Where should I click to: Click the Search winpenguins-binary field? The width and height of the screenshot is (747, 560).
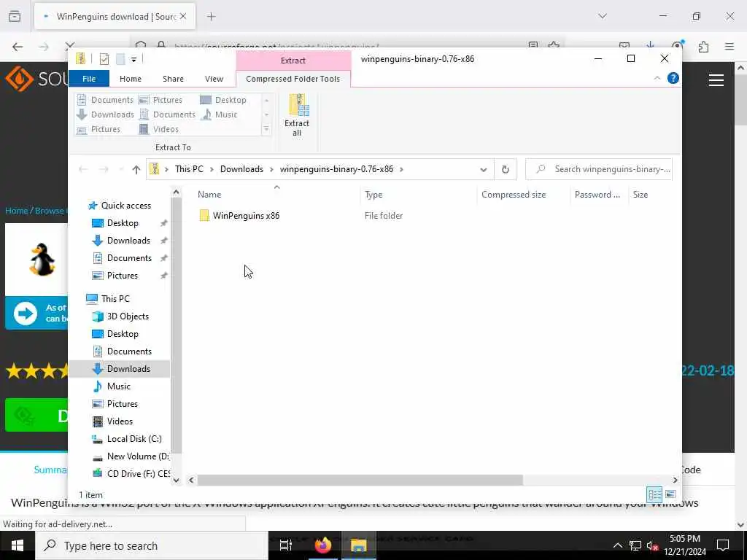click(x=599, y=169)
